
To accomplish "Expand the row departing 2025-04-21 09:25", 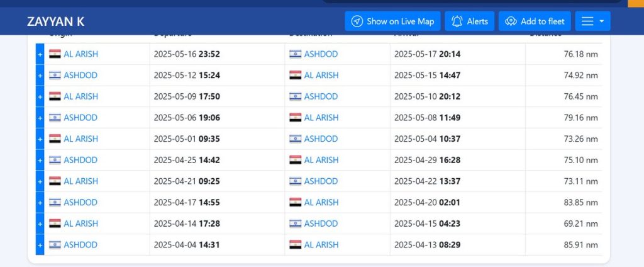I will click(x=40, y=181).
